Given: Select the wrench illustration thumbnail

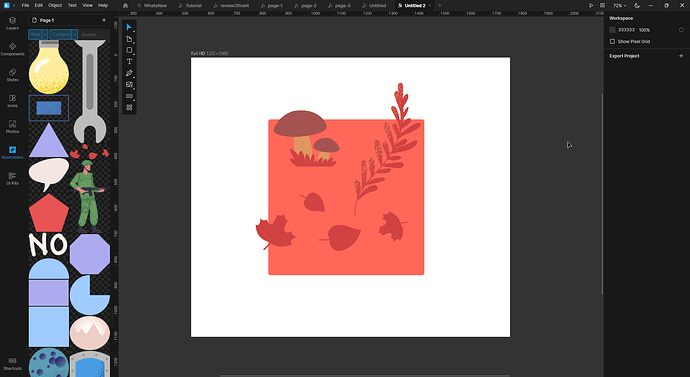Looking at the screenshot, I should [90, 92].
